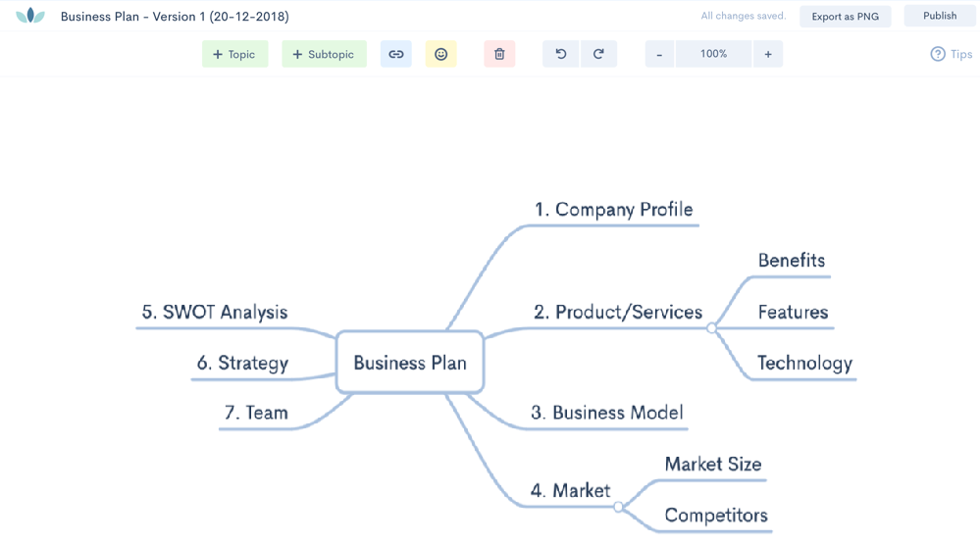Image resolution: width=980 pixels, height=544 pixels.
Task: Undo the last change
Action: [561, 55]
